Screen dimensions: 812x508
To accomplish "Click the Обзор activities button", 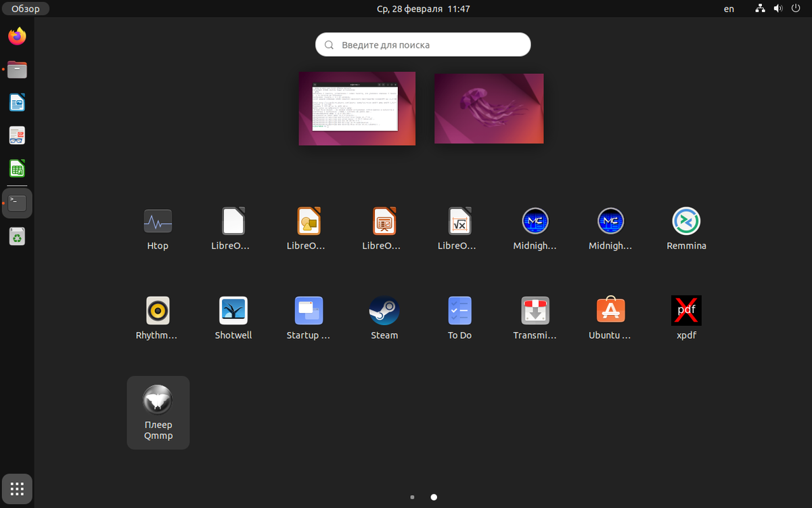I will (x=26, y=9).
